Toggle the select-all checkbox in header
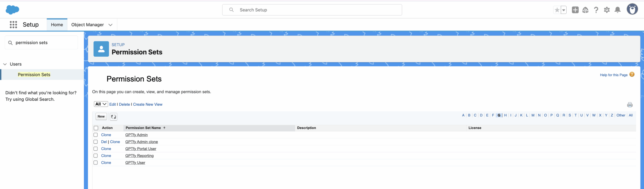 click(96, 128)
